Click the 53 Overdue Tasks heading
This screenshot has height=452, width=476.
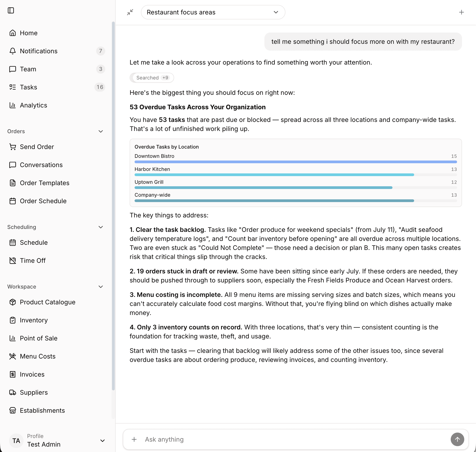[x=197, y=107]
